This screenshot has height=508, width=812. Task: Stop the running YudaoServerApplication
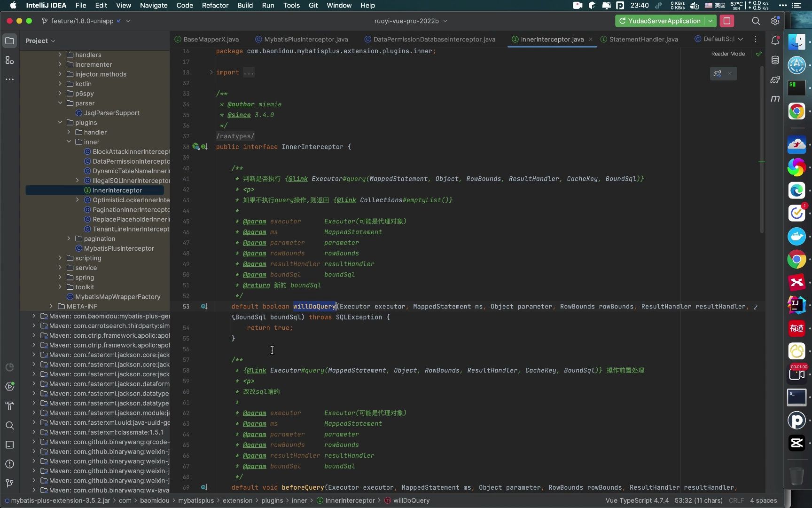(x=727, y=21)
